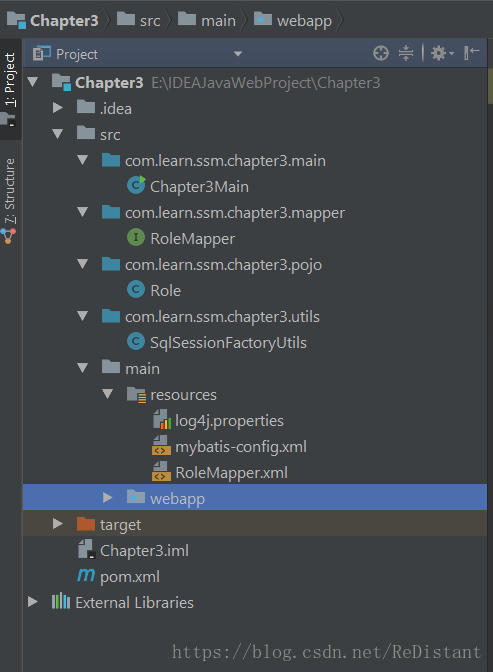Hide the Project tool window
This screenshot has height=672, width=493.
472,53
